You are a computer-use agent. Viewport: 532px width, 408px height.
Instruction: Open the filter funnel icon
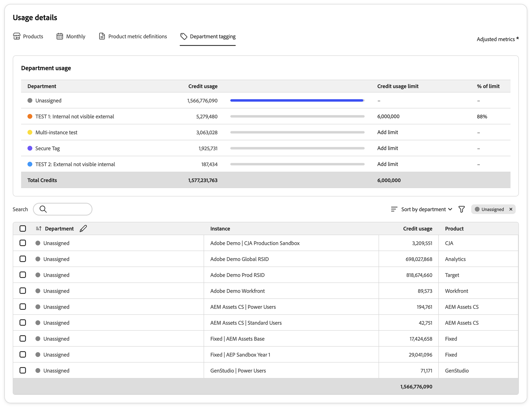click(x=462, y=209)
